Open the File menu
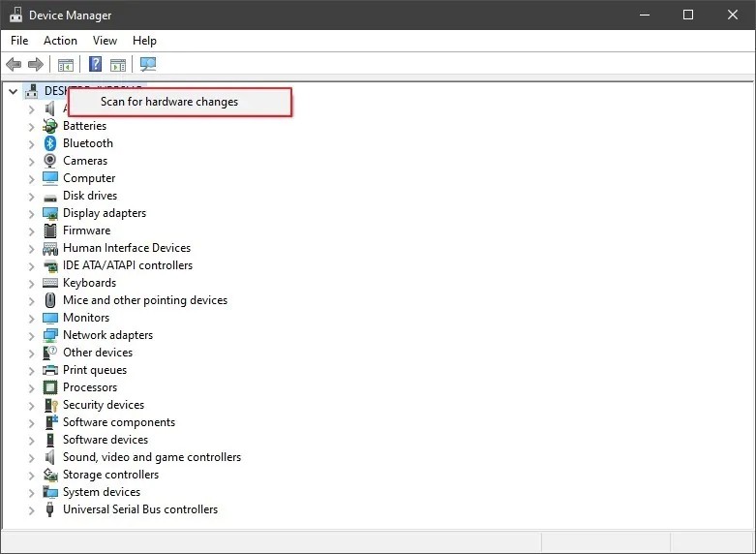Image resolution: width=756 pixels, height=554 pixels. coord(19,41)
